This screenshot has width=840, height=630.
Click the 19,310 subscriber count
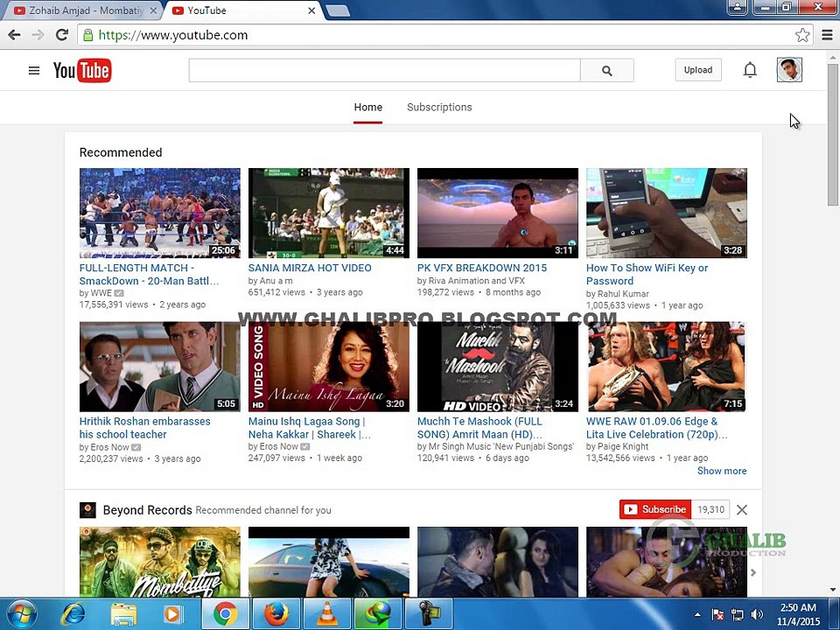point(710,509)
